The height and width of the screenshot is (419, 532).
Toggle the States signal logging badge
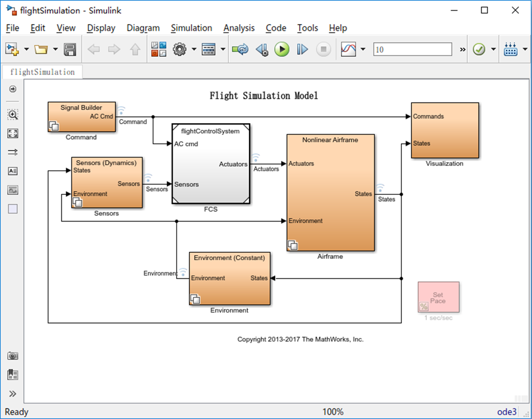pos(380,188)
